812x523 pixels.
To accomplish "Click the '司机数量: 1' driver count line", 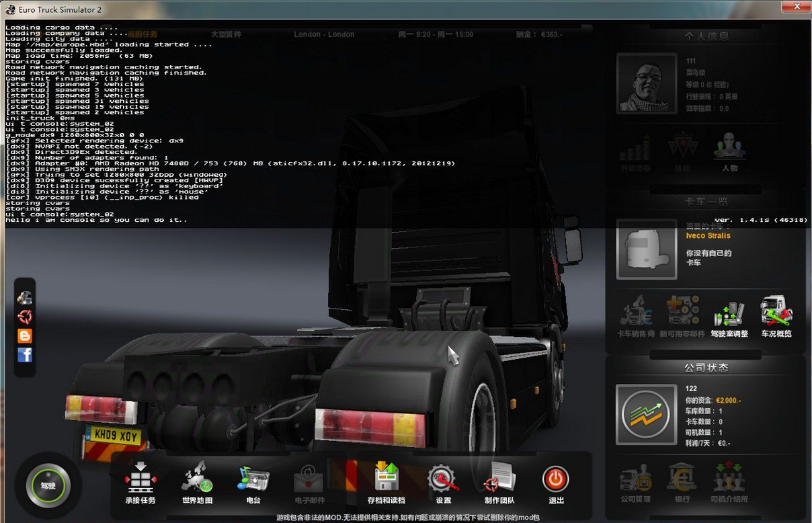I will tap(704, 432).
